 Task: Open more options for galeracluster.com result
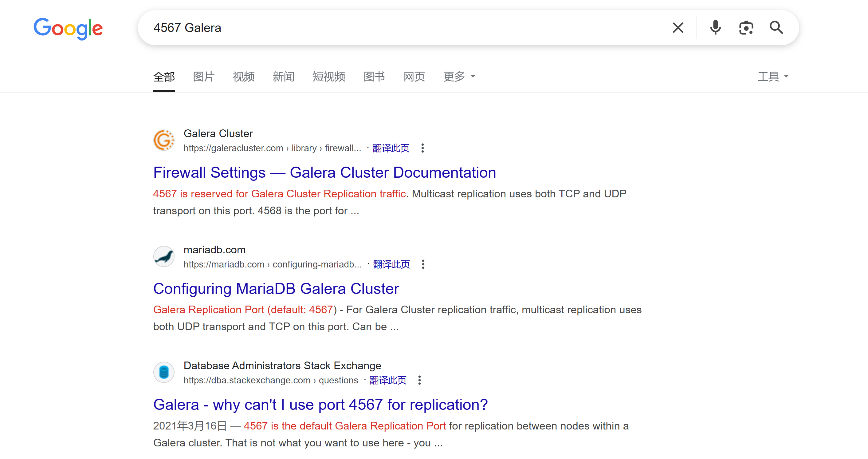(x=422, y=148)
